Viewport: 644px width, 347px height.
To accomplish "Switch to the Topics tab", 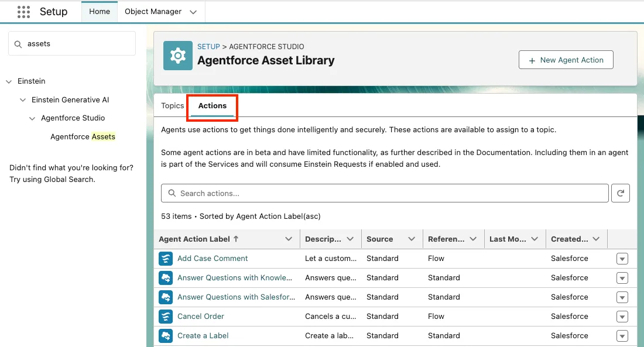I will [x=172, y=106].
